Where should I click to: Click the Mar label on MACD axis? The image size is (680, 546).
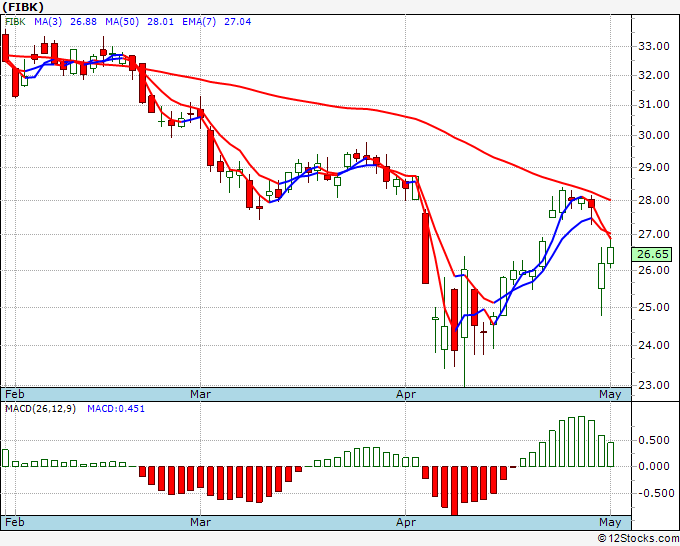click(x=200, y=522)
